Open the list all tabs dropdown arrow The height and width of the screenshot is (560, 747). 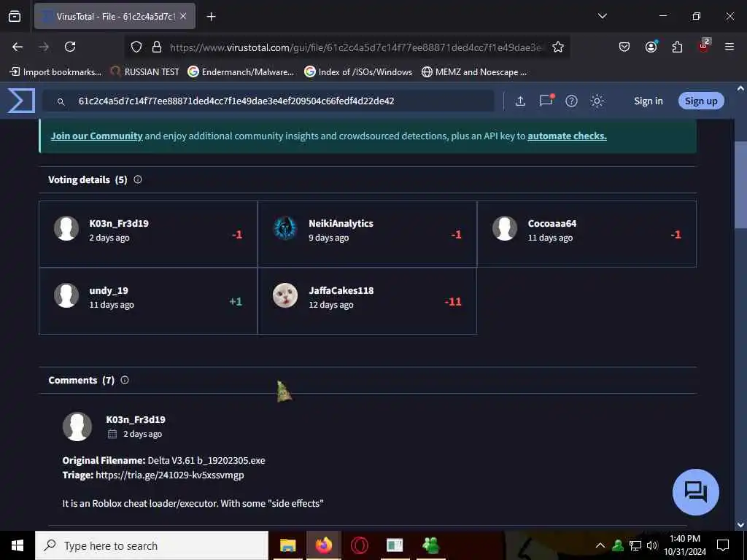[x=602, y=16]
